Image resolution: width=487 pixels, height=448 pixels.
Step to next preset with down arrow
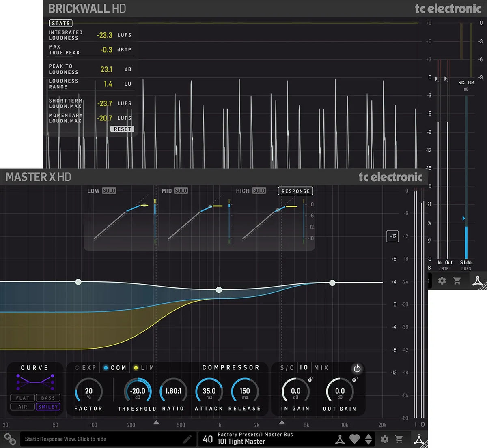[x=368, y=442]
